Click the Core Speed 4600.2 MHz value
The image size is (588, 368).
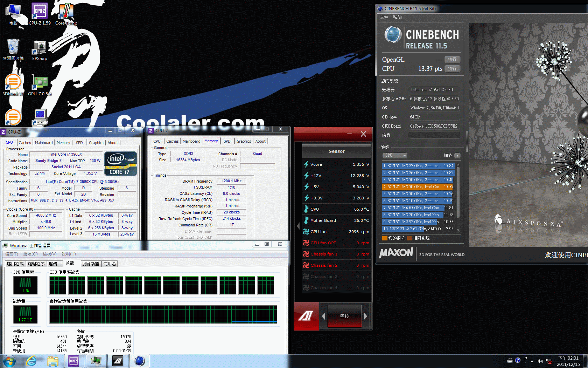tap(46, 216)
